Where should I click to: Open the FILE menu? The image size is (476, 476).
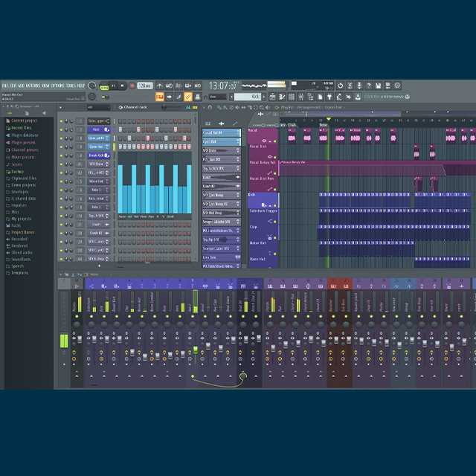click(4, 85)
